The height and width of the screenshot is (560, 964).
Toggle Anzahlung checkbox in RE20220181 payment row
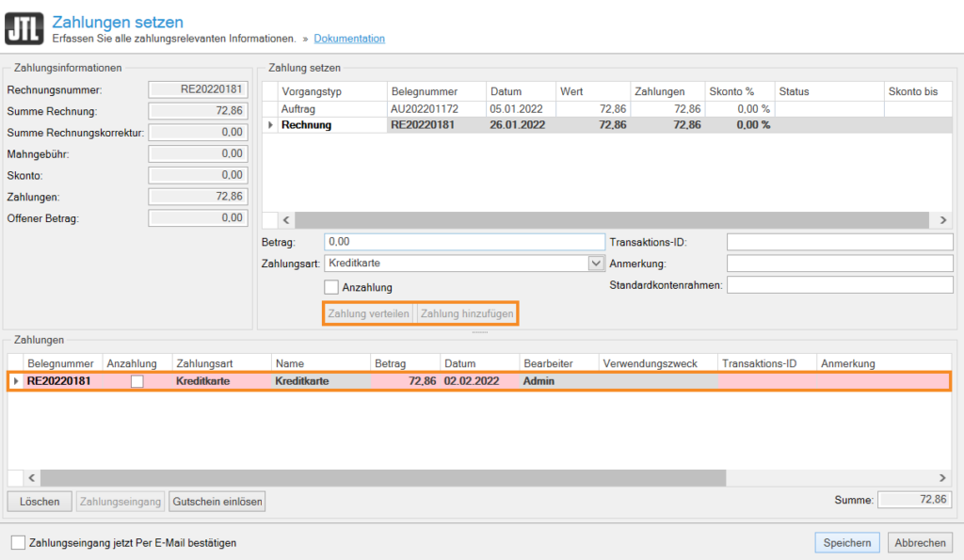coord(137,381)
